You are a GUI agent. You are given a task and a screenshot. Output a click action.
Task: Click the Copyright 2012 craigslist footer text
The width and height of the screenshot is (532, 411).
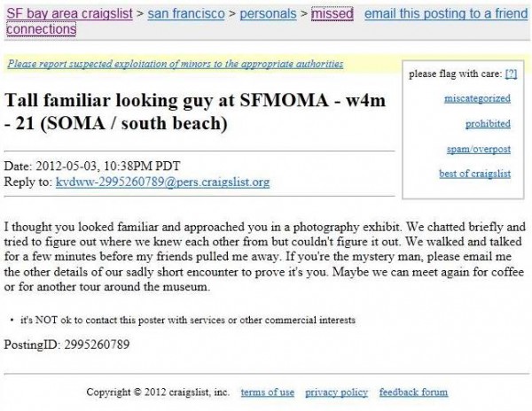click(158, 392)
